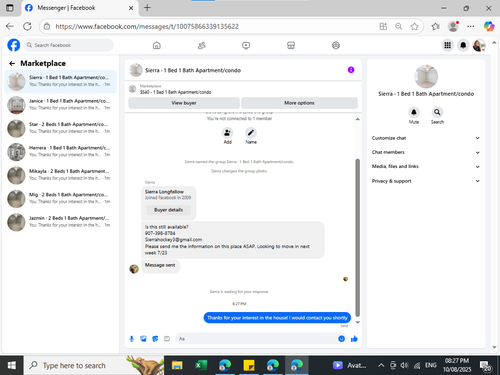Choose a sticker icon
The image size is (500, 375).
click(155, 339)
